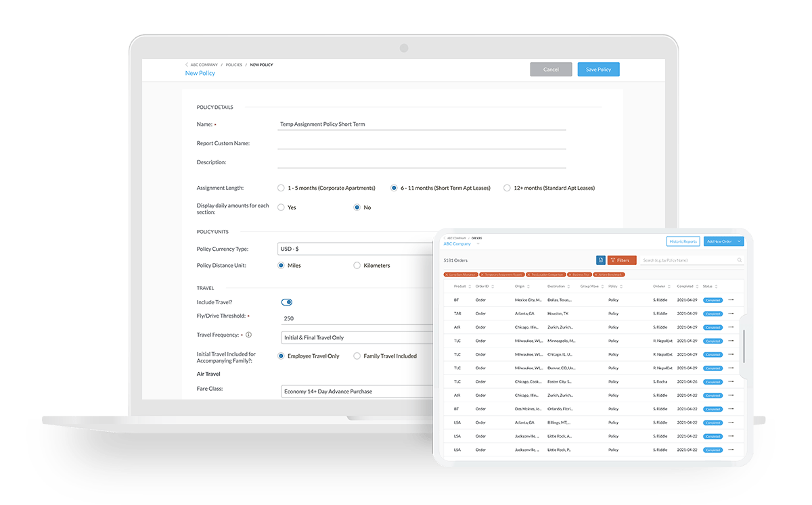Open the Fare Class dropdown
812x505 pixels.
(355, 391)
